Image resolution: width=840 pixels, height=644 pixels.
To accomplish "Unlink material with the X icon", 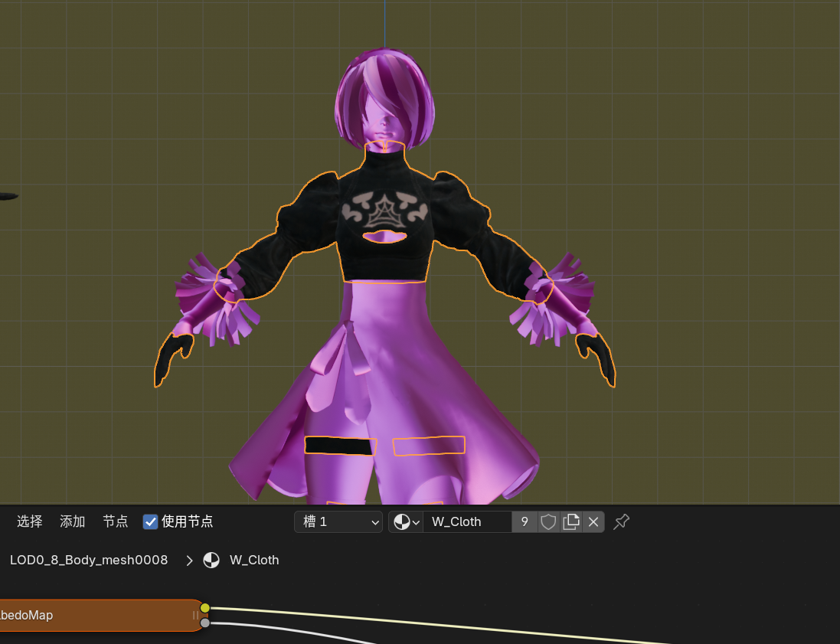I will click(593, 522).
